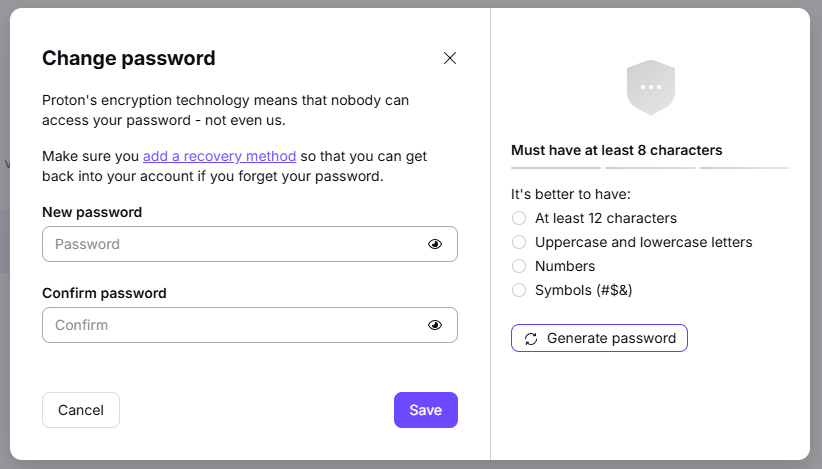Click the Confirm password field label
The height and width of the screenshot is (469, 822).
click(104, 293)
